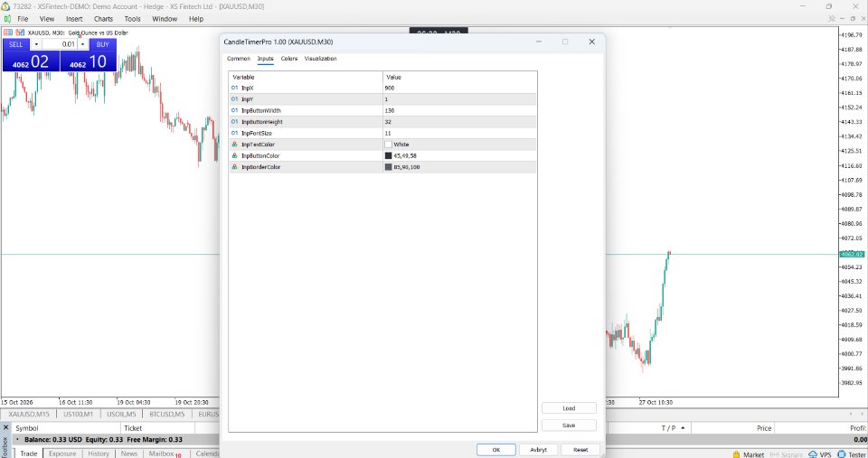Click the Load button
The image size is (868, 458).
(569, 408)
